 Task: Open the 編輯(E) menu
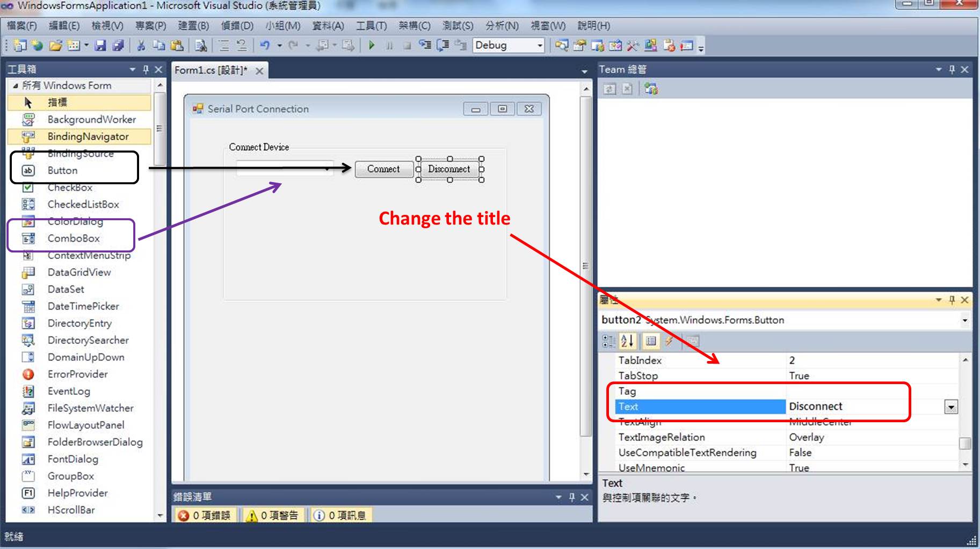(x=64, y=26)
